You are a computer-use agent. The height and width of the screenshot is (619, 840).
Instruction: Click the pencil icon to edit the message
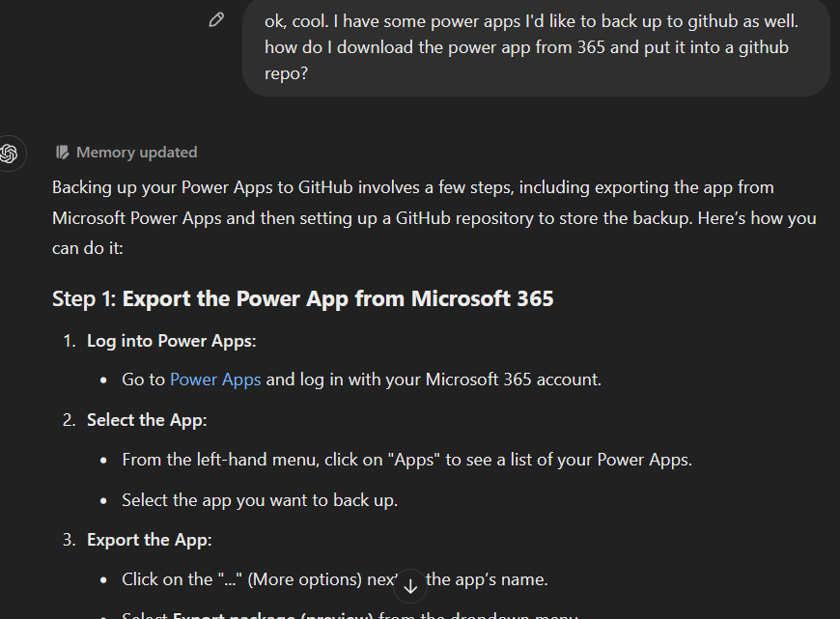point(216,20)
